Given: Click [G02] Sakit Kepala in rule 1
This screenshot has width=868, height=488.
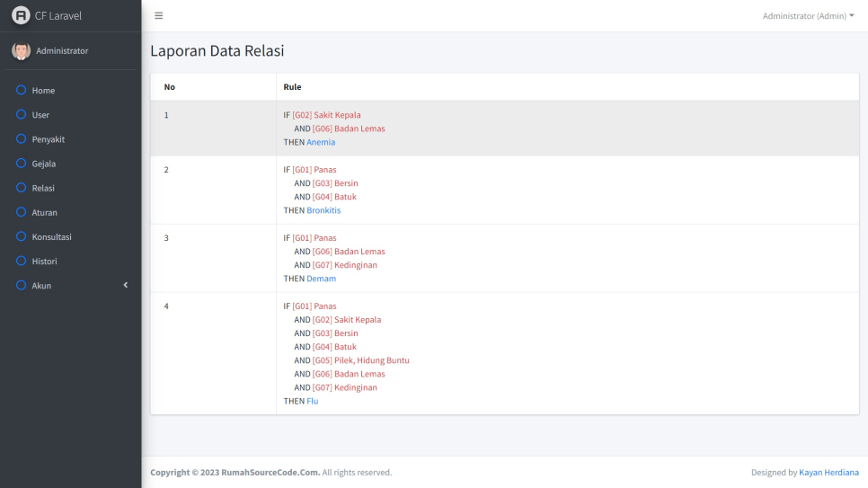Looking at the screenshot, I should click(326, 115).
